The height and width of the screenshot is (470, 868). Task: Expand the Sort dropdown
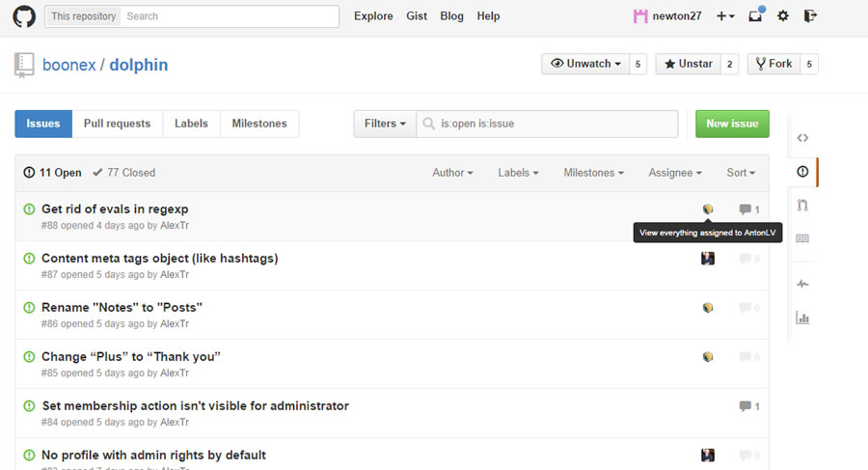click(x=741, y=173)
